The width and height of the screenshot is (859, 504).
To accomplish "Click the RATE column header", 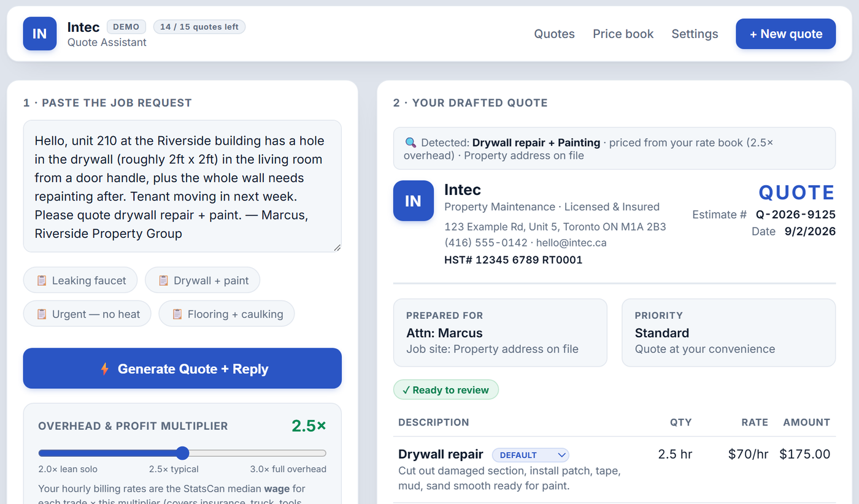I will tap(754, 422).
